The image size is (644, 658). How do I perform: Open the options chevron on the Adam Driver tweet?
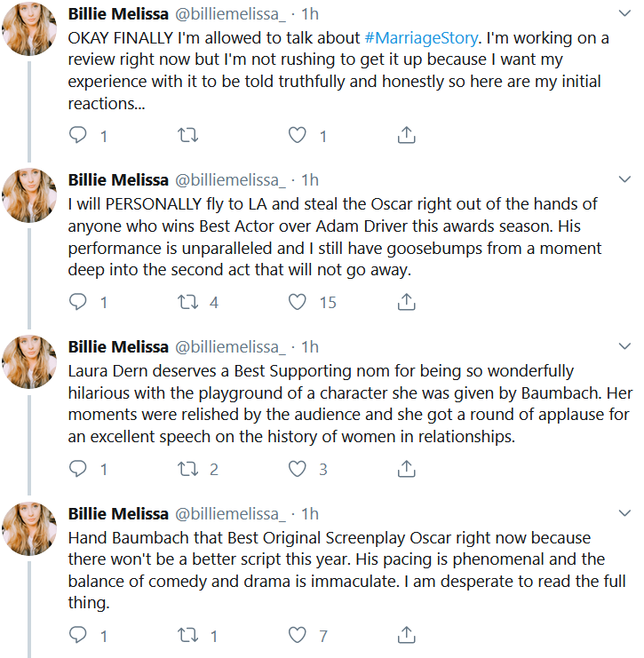tap(625, 179)
